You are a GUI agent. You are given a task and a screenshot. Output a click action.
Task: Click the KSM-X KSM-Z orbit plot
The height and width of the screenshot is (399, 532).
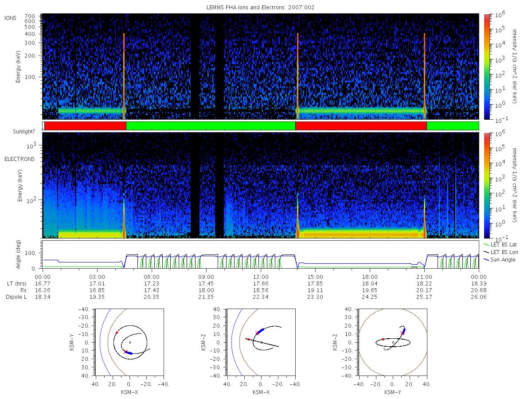point(261,342)
